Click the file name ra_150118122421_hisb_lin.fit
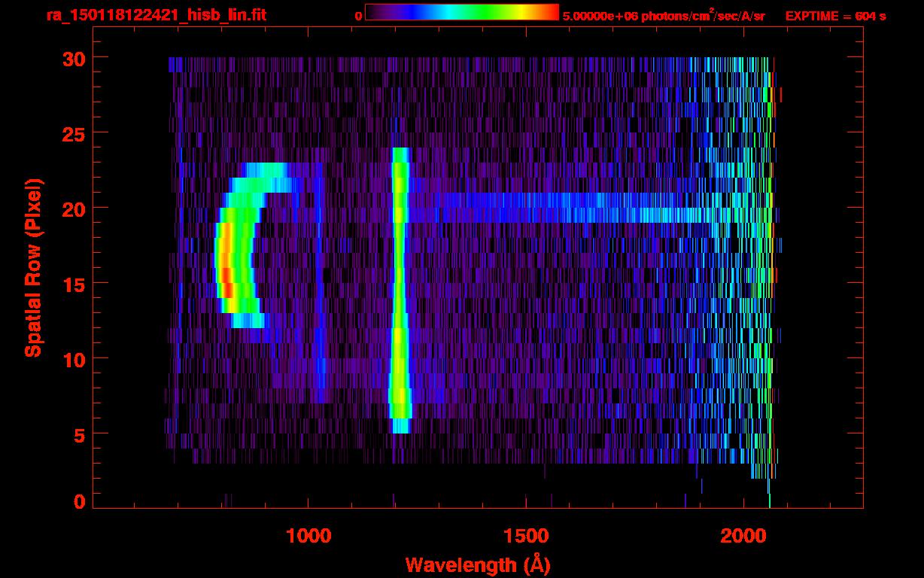This screenshot has height=578, width=924. click(x=156, y=15)
